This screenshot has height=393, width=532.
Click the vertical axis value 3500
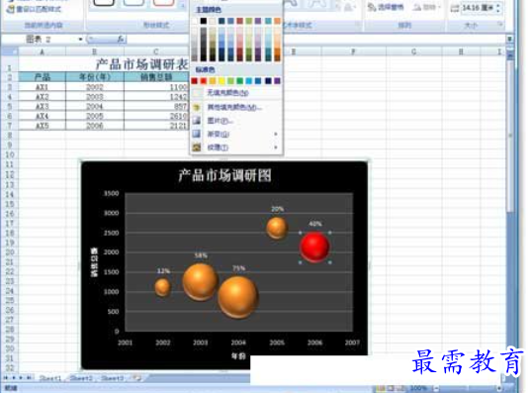(112, 193)
